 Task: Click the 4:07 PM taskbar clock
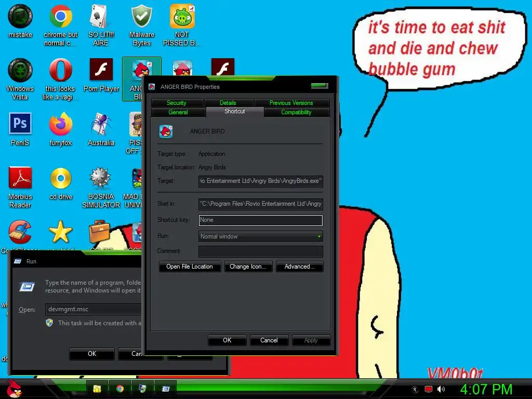click(x=486, y=390)
